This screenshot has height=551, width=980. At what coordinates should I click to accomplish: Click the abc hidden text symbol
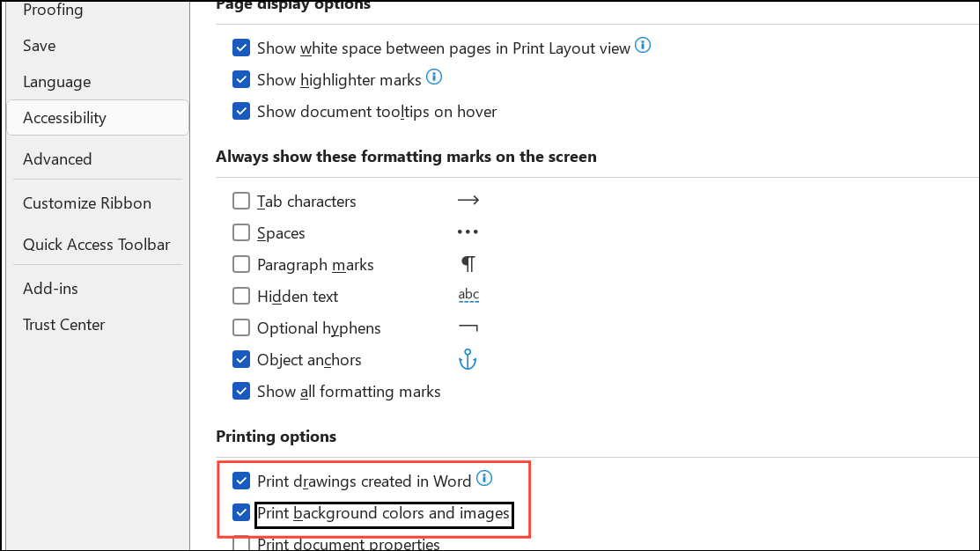pyautogui.click(x=468, y=294)
